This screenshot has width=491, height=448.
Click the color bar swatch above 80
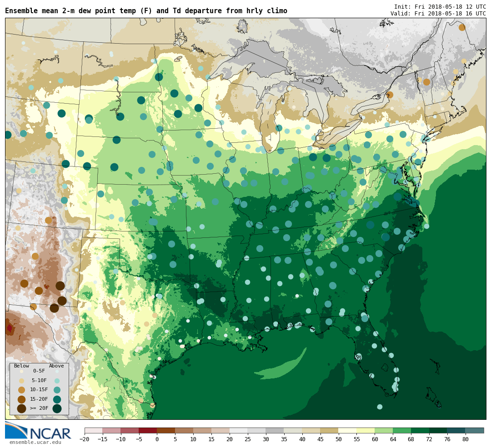click(x=475, y=431)
